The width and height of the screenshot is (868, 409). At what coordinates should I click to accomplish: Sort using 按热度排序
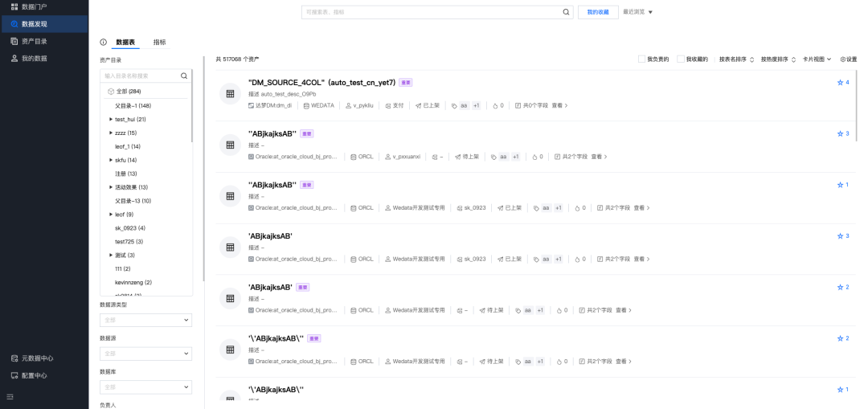pyautogui.click(x=778, y=59)
